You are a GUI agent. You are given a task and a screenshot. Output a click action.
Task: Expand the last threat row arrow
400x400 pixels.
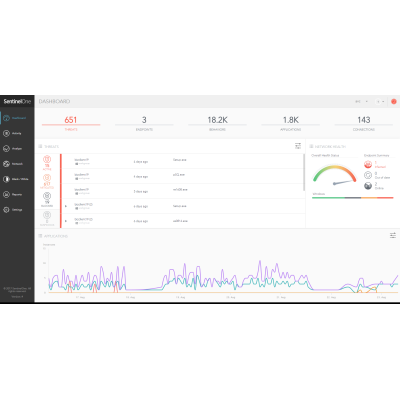click(66, 221)
